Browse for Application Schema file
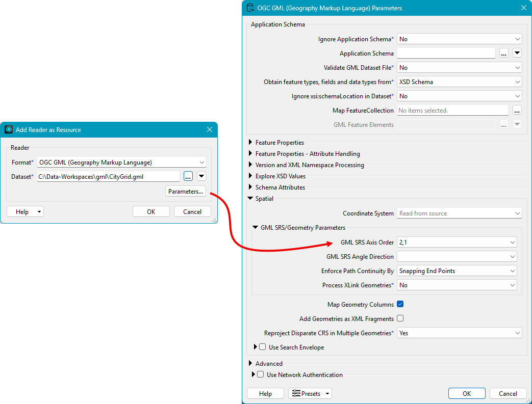The width and height of the screenshot is (532, 404). point(503,53)
